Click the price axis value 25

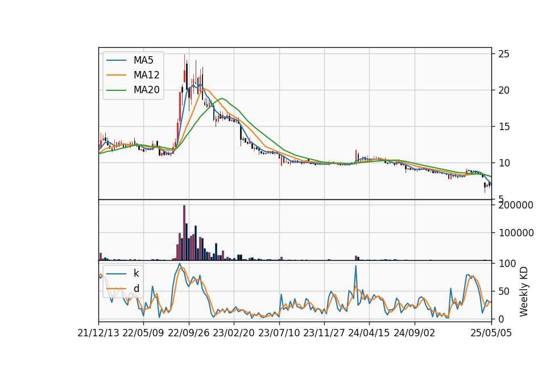click(504, 54)
